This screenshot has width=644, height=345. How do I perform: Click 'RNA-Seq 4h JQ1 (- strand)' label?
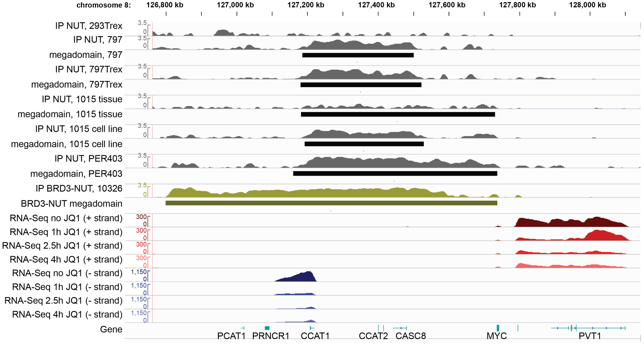coord(67,314)
